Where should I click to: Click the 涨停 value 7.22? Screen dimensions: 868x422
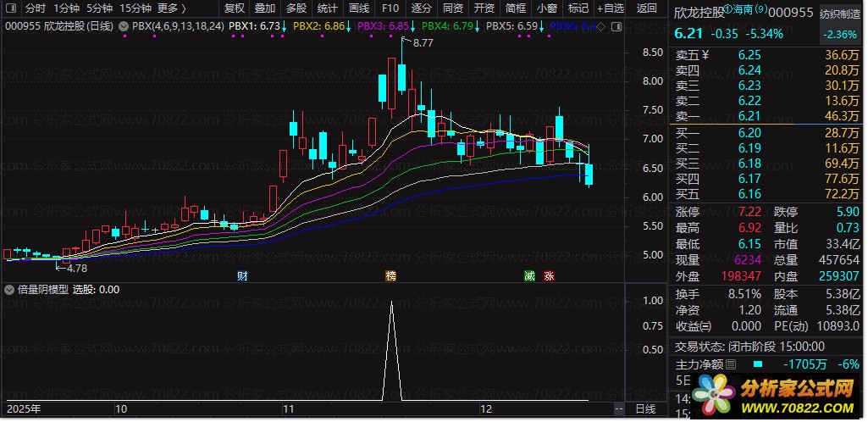click(749, 212)
